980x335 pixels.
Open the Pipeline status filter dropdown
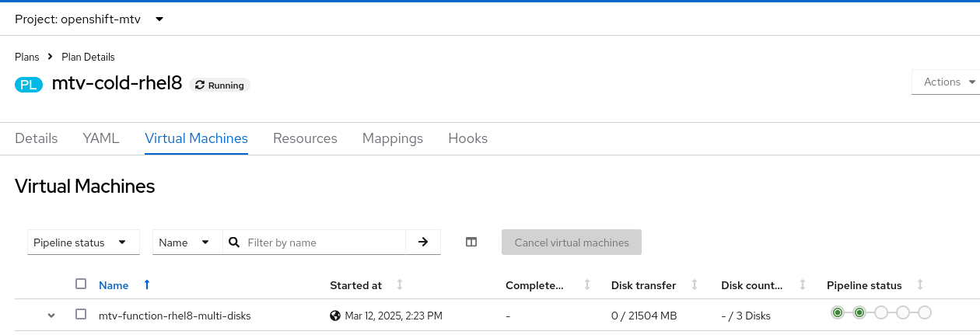pyautogui.click(x=83, y=243)
